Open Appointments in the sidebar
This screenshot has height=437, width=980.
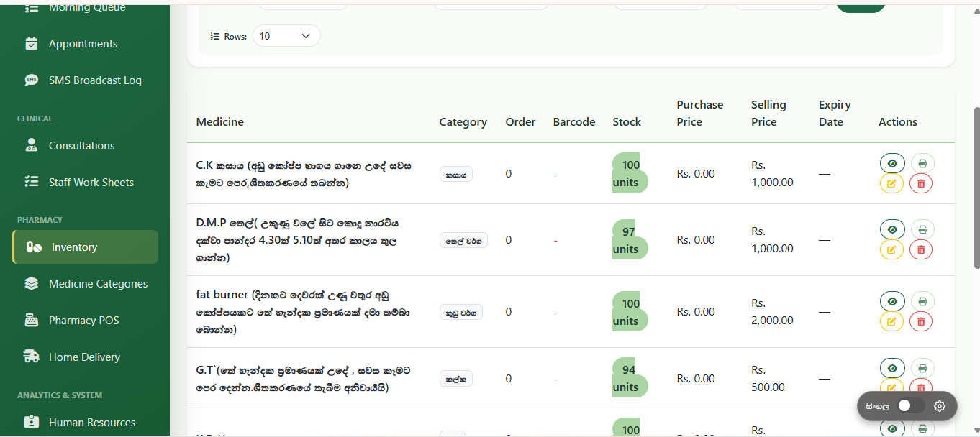tap(85, 44)
